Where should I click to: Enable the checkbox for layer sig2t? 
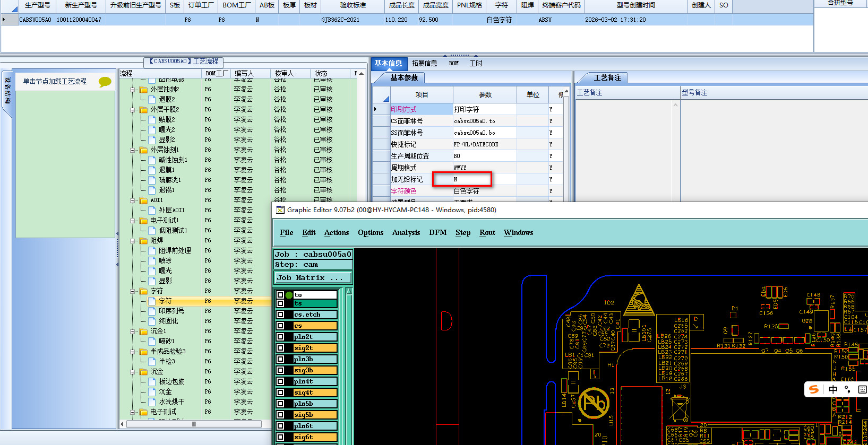280,348
